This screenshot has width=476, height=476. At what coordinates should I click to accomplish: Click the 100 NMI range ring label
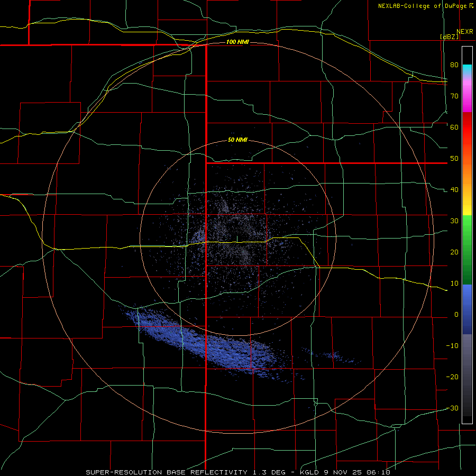tap(237, 42)
